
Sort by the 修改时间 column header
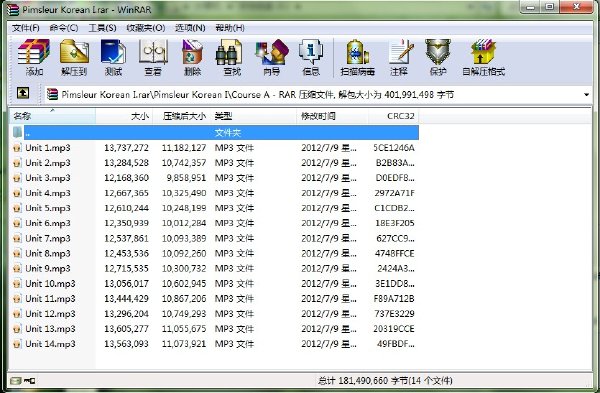point(332,116)
